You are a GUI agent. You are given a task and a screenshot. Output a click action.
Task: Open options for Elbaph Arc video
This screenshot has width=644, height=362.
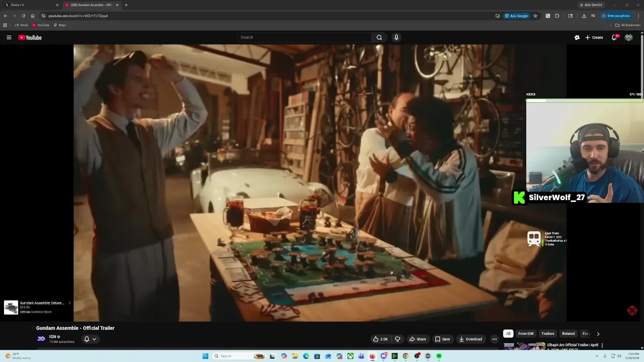602,345
